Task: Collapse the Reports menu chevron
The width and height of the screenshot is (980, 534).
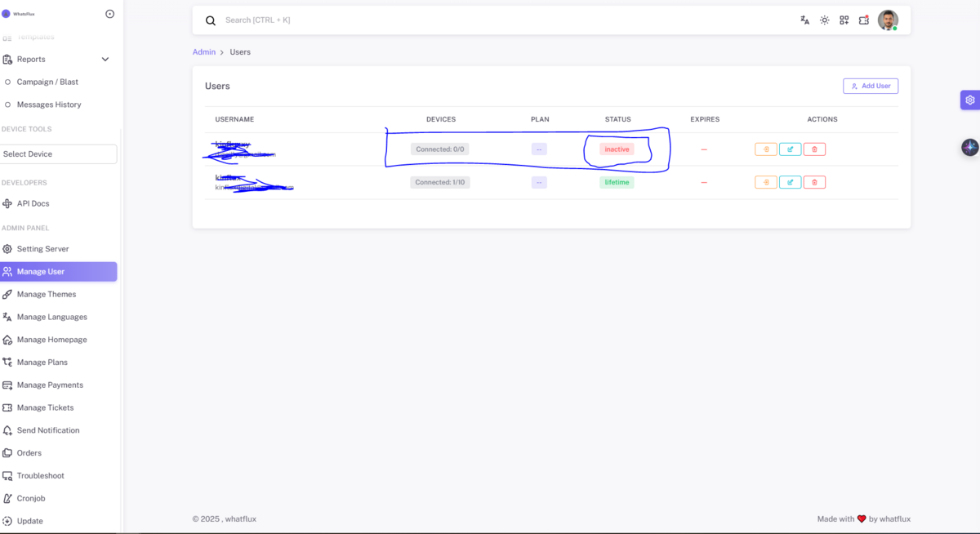Action: click(105, 60)
